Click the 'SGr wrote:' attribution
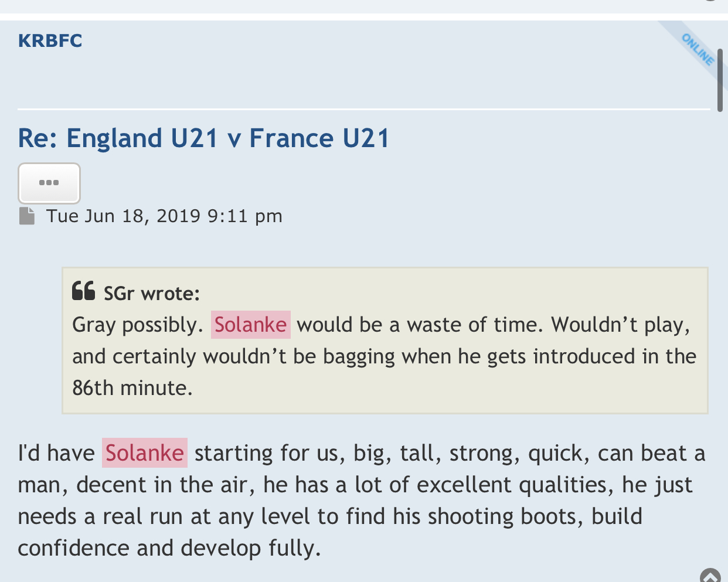Image resolution: width=728 pixels, height=582 pixels. [x=151, y=293]
